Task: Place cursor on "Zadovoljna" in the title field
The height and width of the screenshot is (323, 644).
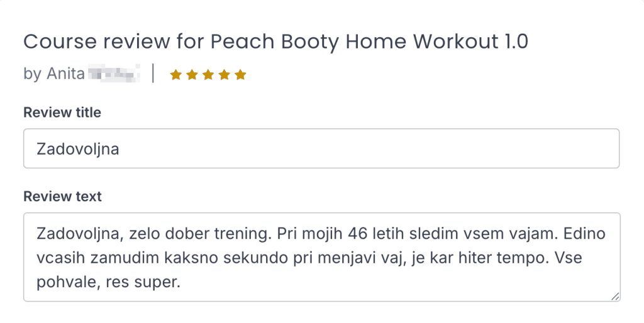Action: 78,149
